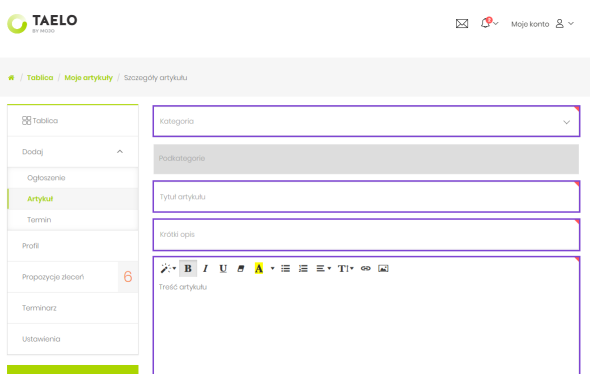Screen dimensions: 590x374
Task: Open Ustawienia in the sidebar
Action: [x=73, y=339]
